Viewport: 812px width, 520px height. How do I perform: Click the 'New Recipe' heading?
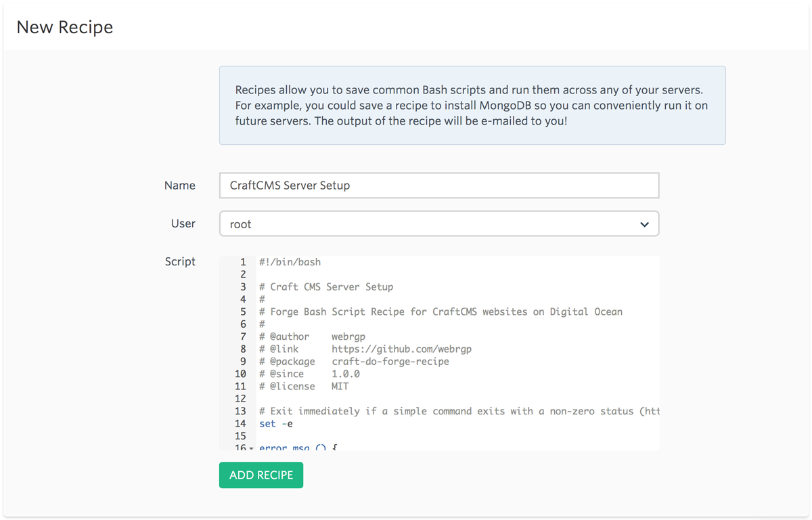[x=65, y=27]
